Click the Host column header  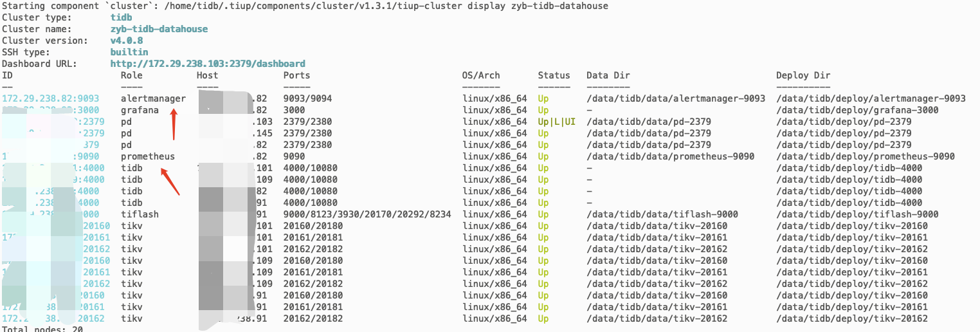pyautogui.click(x=208, y=75)
